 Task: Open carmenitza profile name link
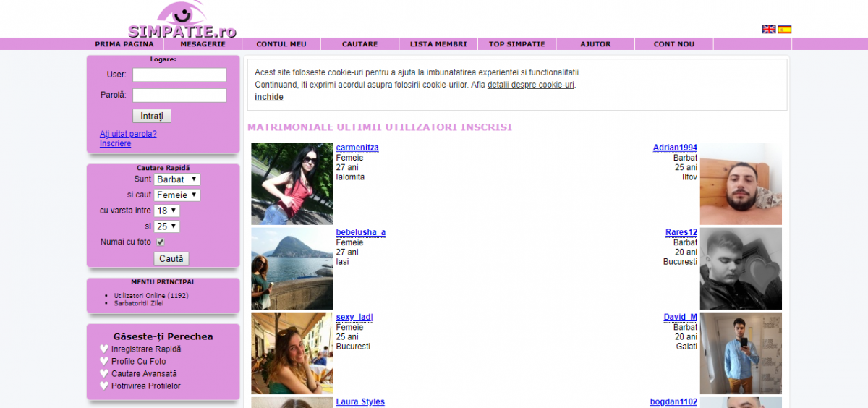pyautogui.click(x=357, y=148)
